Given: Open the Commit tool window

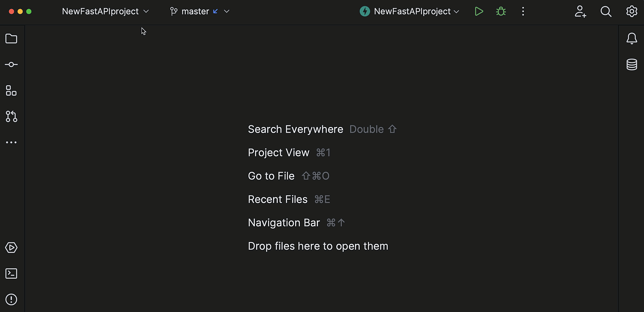Looking at the screenshot, I should coord(11,64).
